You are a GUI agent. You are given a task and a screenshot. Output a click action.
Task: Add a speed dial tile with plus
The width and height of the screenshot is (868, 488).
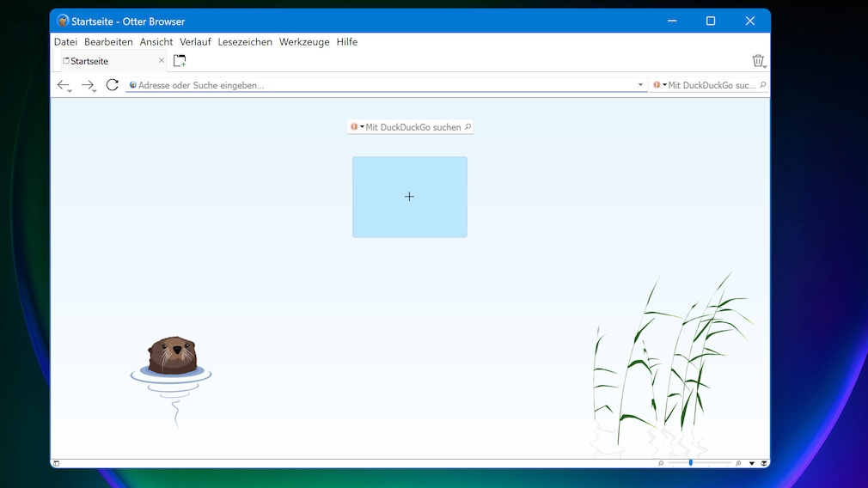click(410, 197)
